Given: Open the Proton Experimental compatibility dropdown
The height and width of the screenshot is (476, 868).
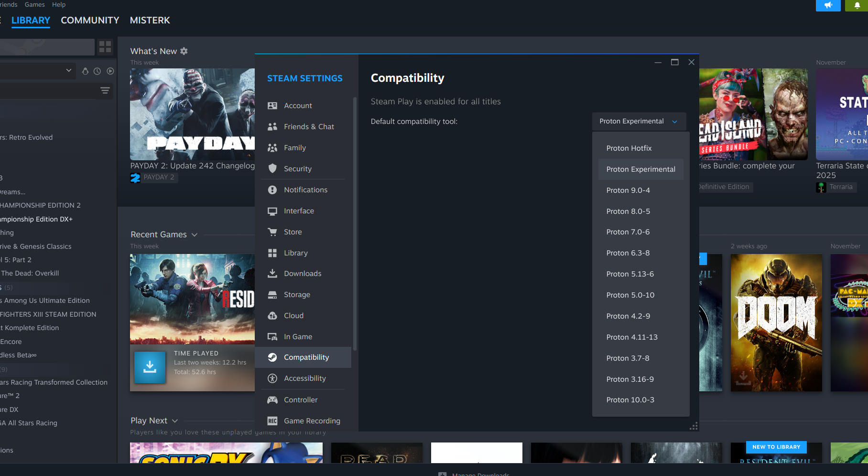Looking at the screenshot, I should [639, 122].
